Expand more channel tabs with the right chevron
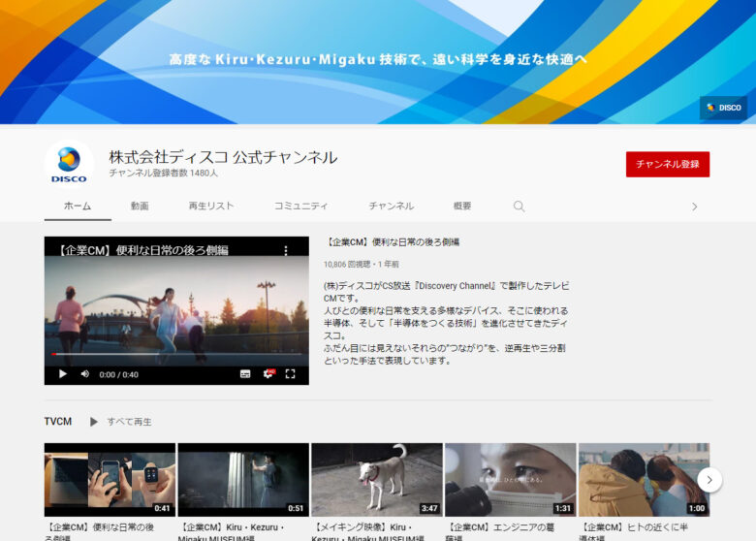Viewport: 756px width, 541px height. point(694,207)
